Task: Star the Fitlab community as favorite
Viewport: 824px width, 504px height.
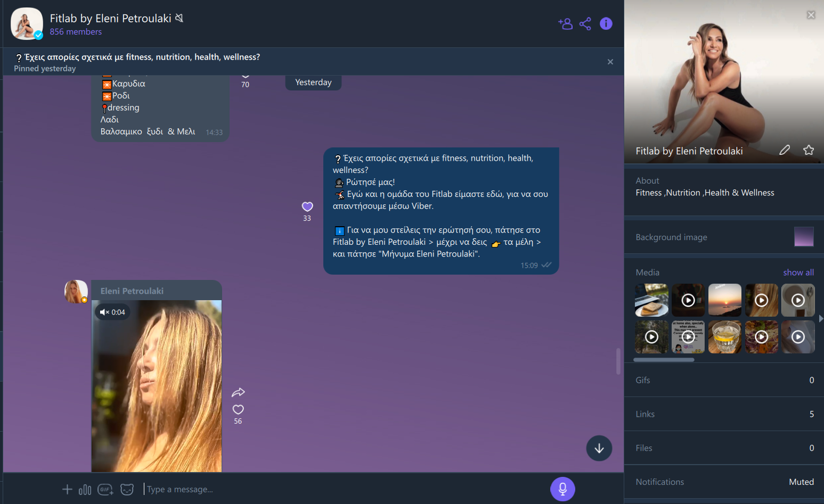Action: click(808, 150)
